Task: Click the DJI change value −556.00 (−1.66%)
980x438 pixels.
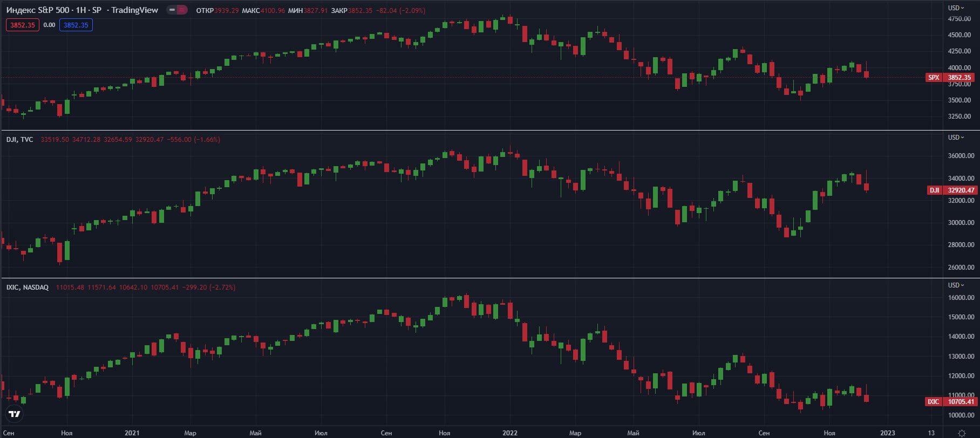Action: point(193,139)
